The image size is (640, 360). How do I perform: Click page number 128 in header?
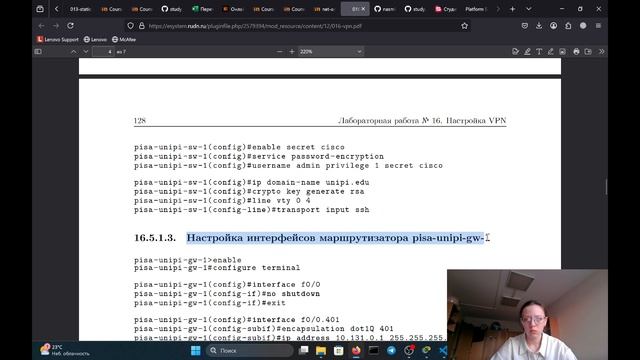coord(140,120)
